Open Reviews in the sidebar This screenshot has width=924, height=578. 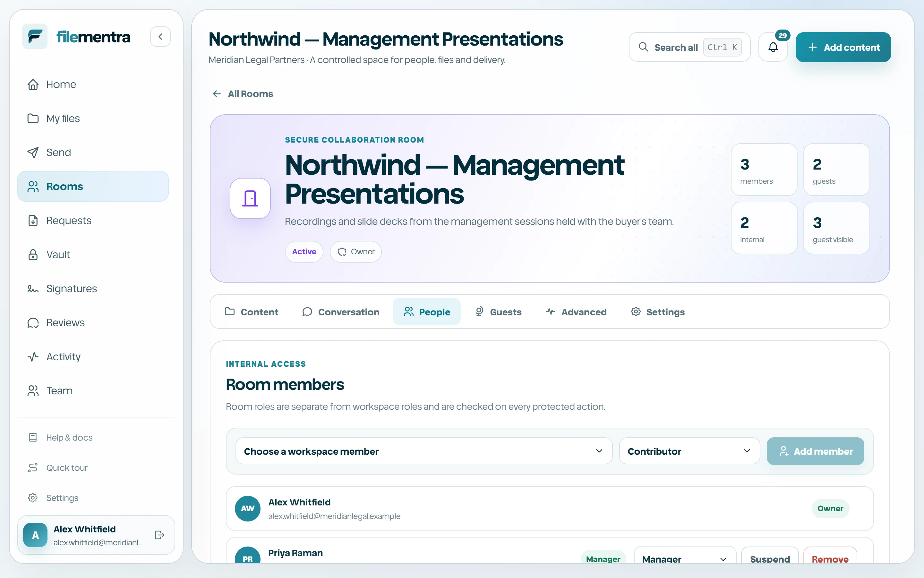(x=93, y=322)
